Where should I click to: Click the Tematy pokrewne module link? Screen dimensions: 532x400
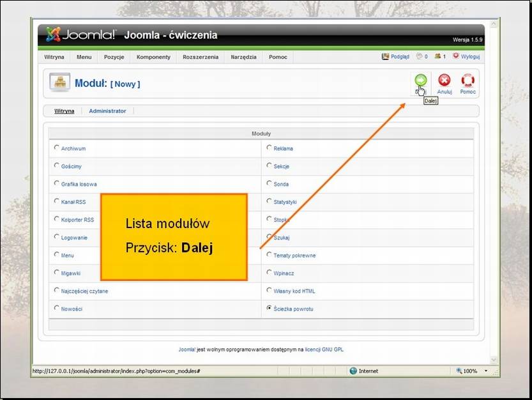[294, 256]
